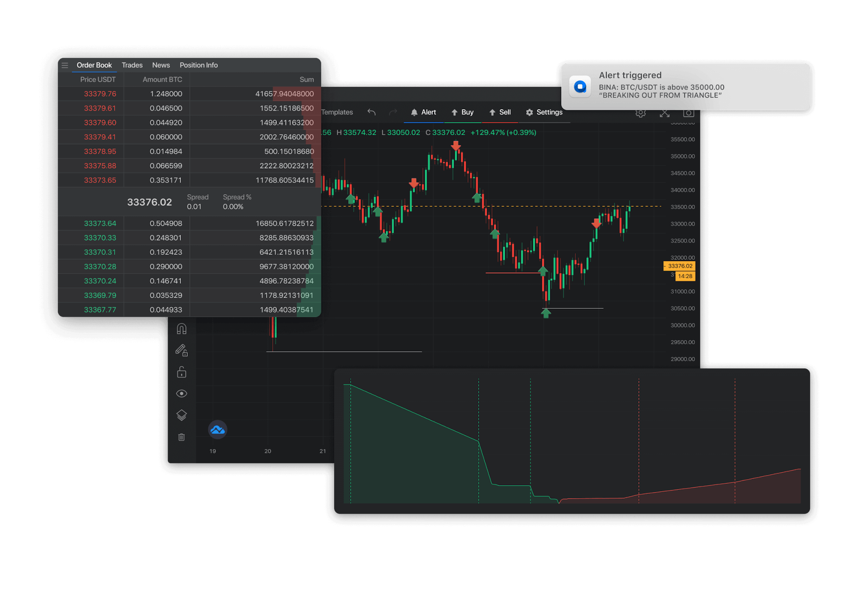868x608 pixels.
Task: Click sum 11768.60534415 in the order book
Action: point(284,180)
